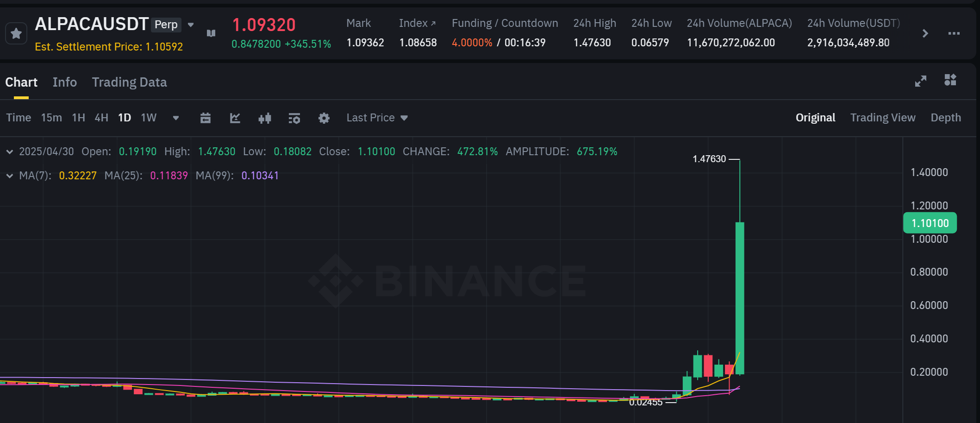Star ALPACAUSDT as a favorite

[16, 33]
